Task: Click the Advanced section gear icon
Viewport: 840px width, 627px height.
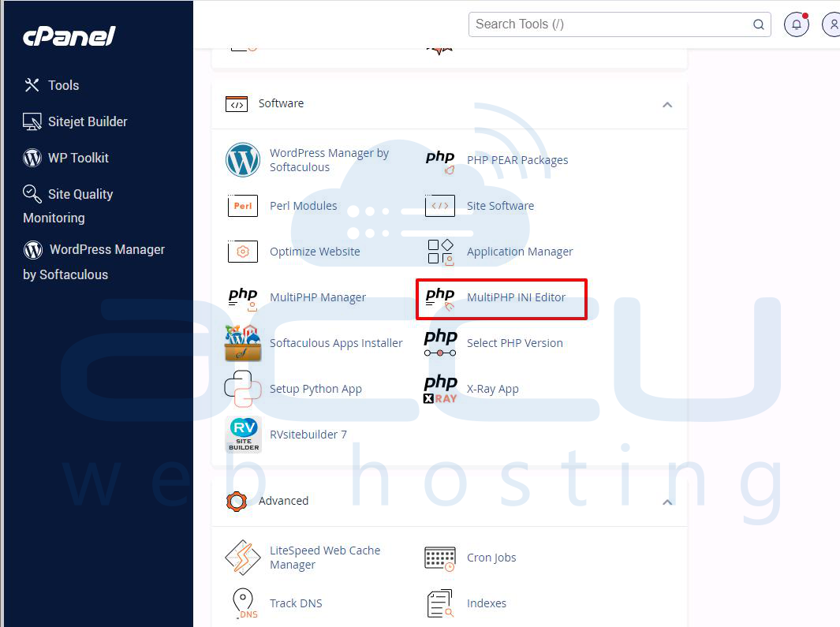Action: [x=237, y=501]
